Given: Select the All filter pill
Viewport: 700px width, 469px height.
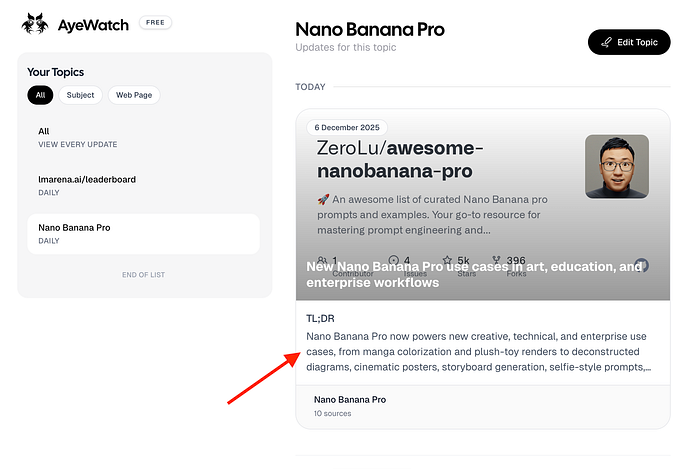Looking at the screenshot, I should click(40, 96).
